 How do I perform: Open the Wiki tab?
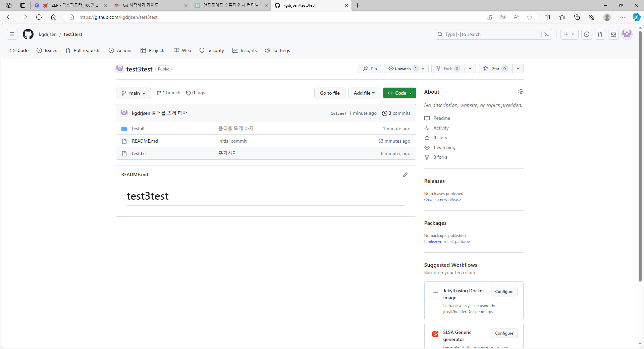(x=182, y=50)
